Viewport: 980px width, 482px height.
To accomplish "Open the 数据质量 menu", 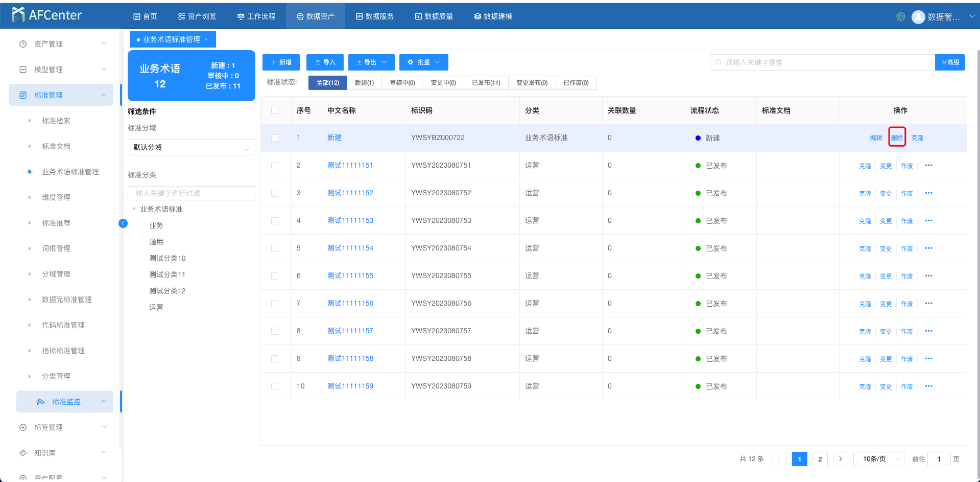I will pyautogui.click(x=434, y=16).
